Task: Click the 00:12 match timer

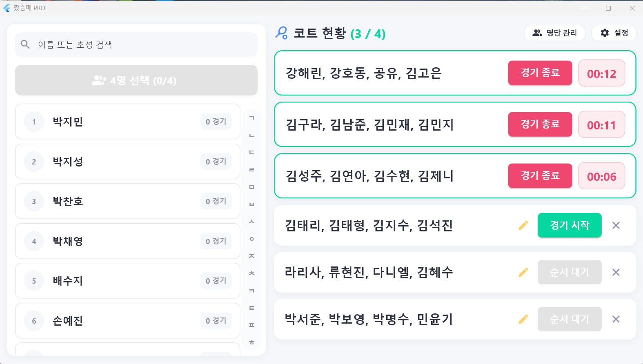Action: [601, 73]
